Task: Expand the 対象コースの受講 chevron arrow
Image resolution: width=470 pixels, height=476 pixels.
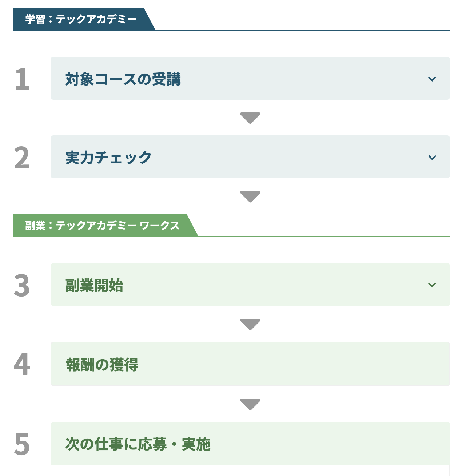Action: tap(432, 79)
